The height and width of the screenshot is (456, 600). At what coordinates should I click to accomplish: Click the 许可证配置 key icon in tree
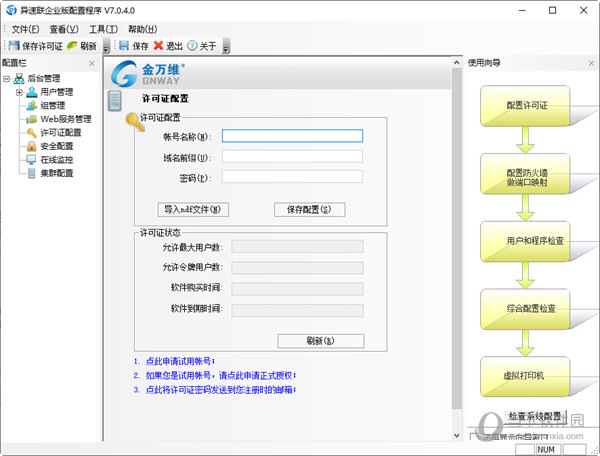pos(32,133)
